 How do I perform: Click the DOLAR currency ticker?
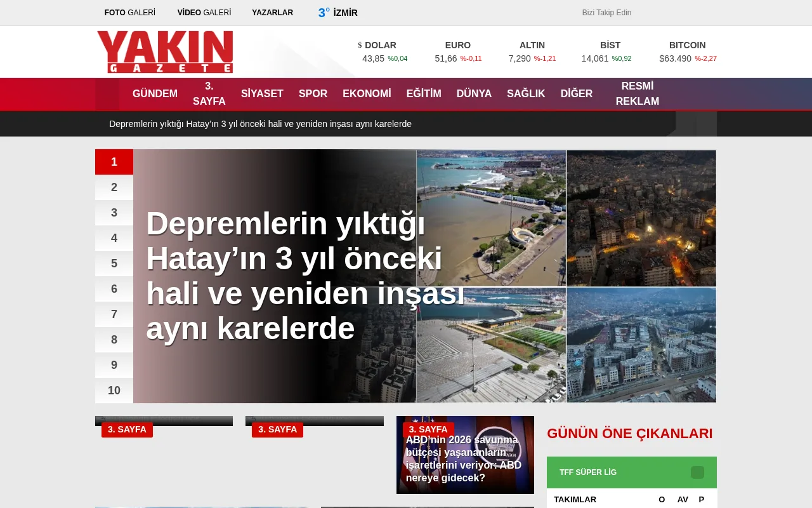pyautogui.click(x=379, y=51)
